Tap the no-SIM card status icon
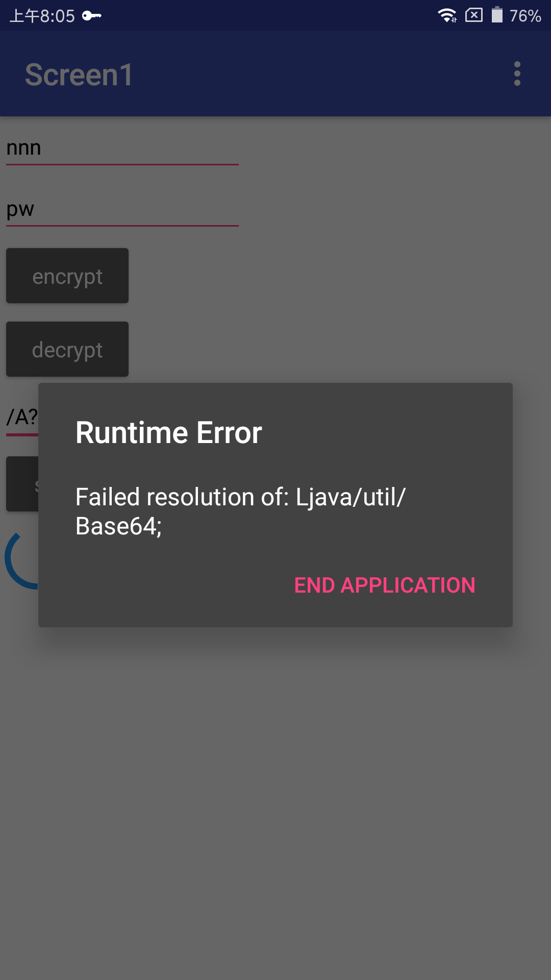551x980 pixels. (x=474, y=15)
